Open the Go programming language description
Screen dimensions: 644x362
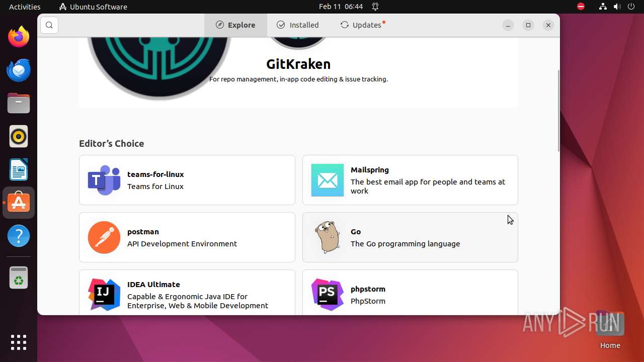tap(405, 244)
